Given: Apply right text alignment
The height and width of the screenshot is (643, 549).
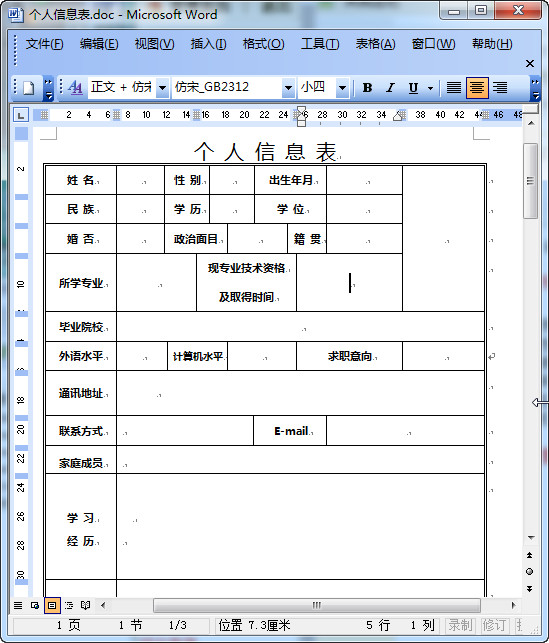Looking at the screenshot, I should point(500,88).
